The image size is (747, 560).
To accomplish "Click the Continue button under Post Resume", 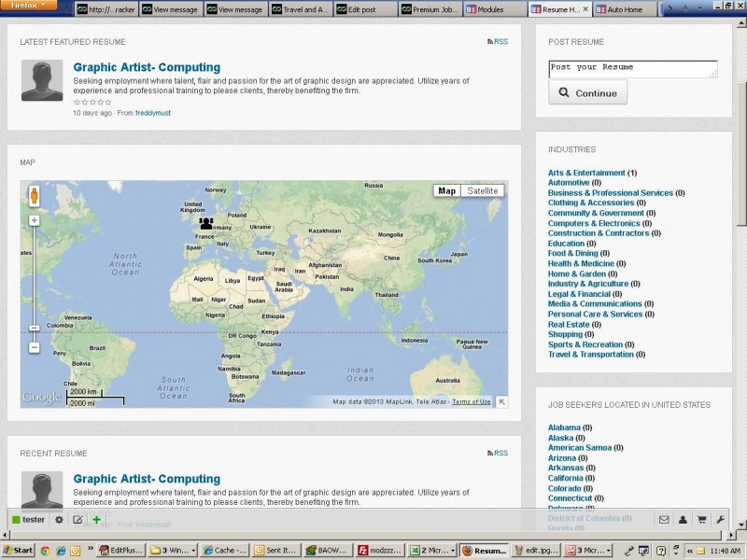I will pyautogui.click(x=587, y=92).
